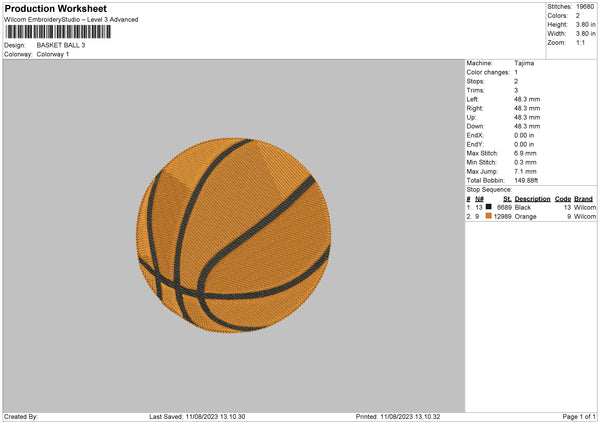600x424 pixels.
Task: Click stitch count 6689 in Black row
Action: click(504, 207)
